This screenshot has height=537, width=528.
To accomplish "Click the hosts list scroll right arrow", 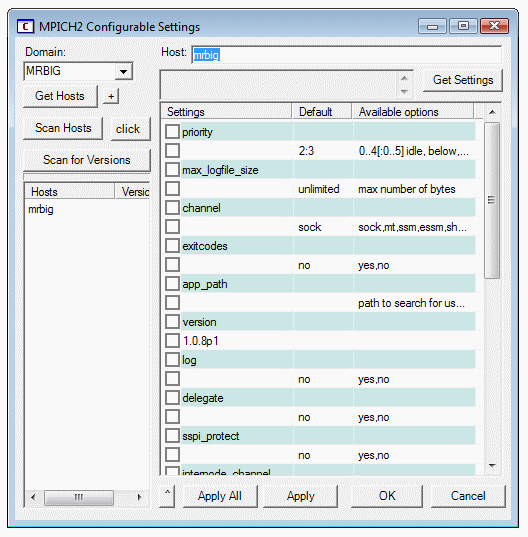I will pyautogui.click(x=139, y=497).
